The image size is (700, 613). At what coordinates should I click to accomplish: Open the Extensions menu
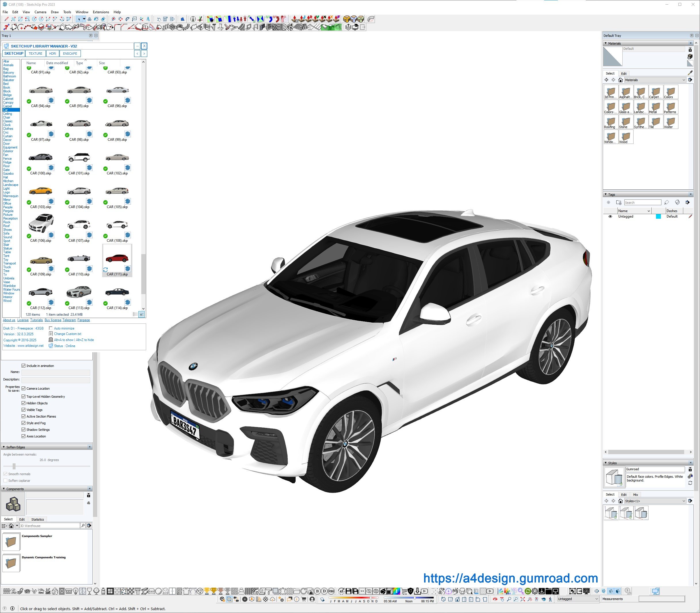click(101, 12)
